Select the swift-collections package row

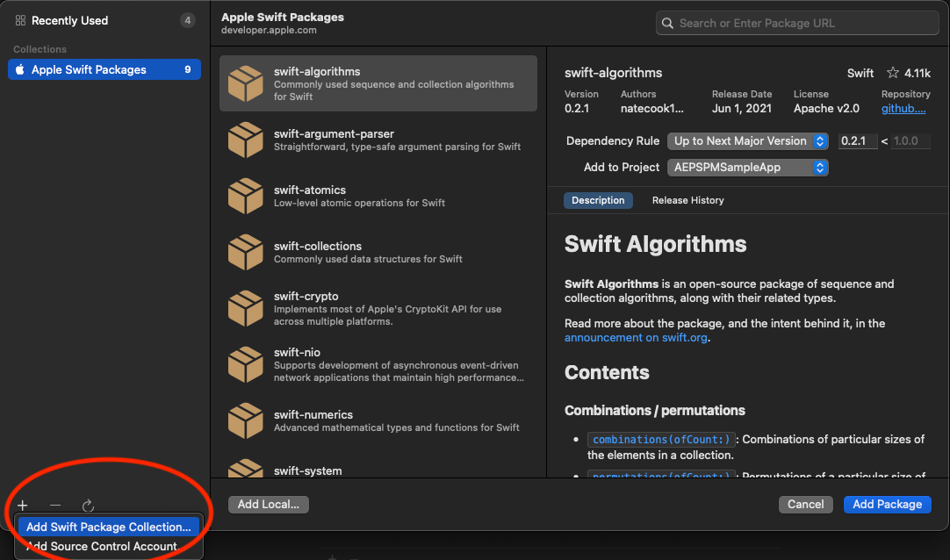click(378, 253)
